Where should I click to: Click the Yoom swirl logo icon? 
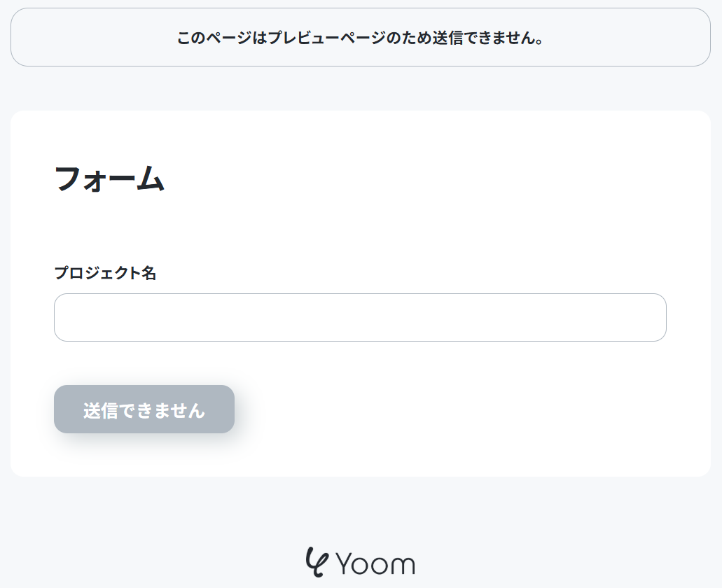pyautogui.click(x=317, y=562)
